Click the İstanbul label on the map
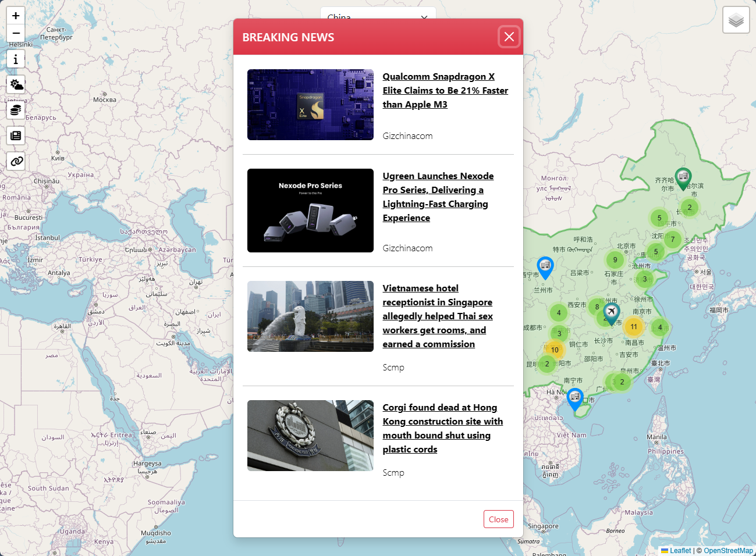This screenshot has width=756, height=556. click(x=47, y=238)
